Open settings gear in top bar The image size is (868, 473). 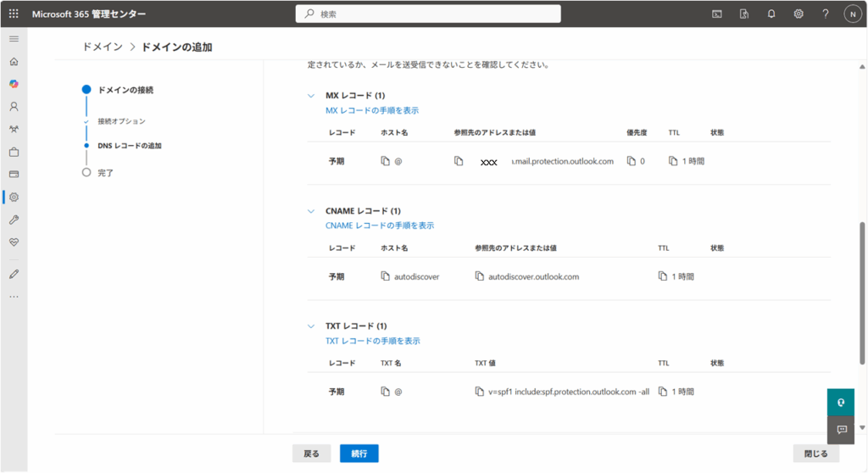(798, 14)
